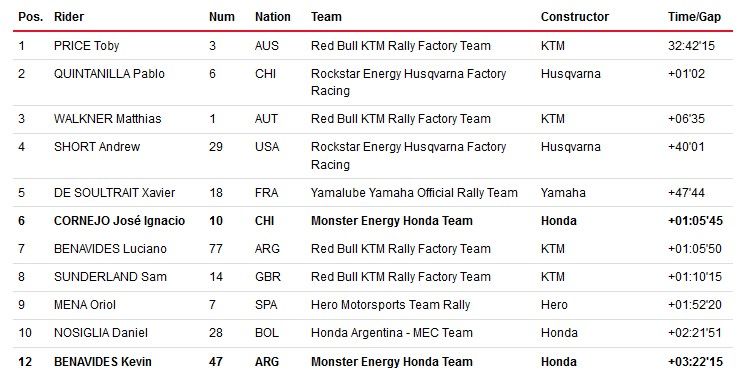Select Honda Argentina - MEC Team cell
Viewport: 743px width, 385px height.
tap(391, 332)
